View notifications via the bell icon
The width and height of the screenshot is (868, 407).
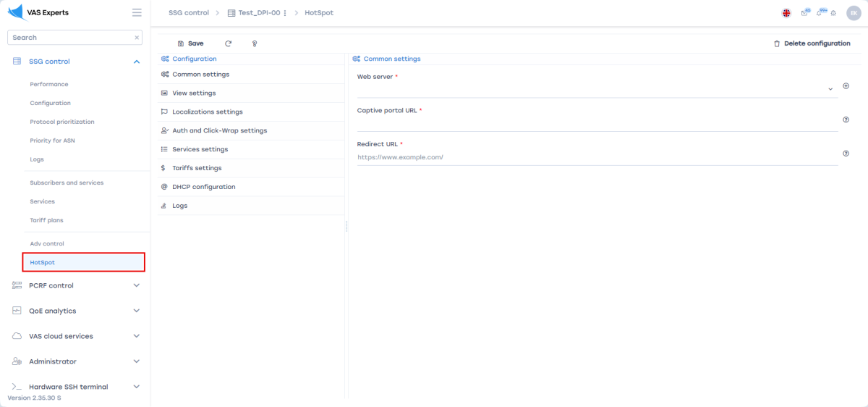point(820,13)
